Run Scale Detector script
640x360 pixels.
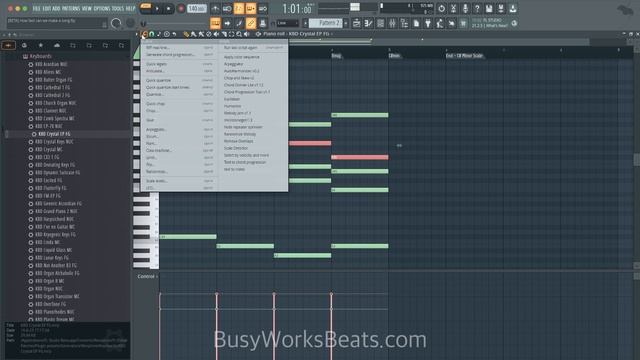pos(236,148)
